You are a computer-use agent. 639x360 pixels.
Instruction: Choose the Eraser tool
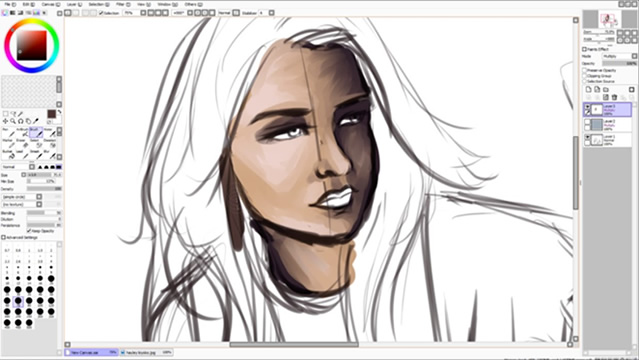[x=22, y=144]
